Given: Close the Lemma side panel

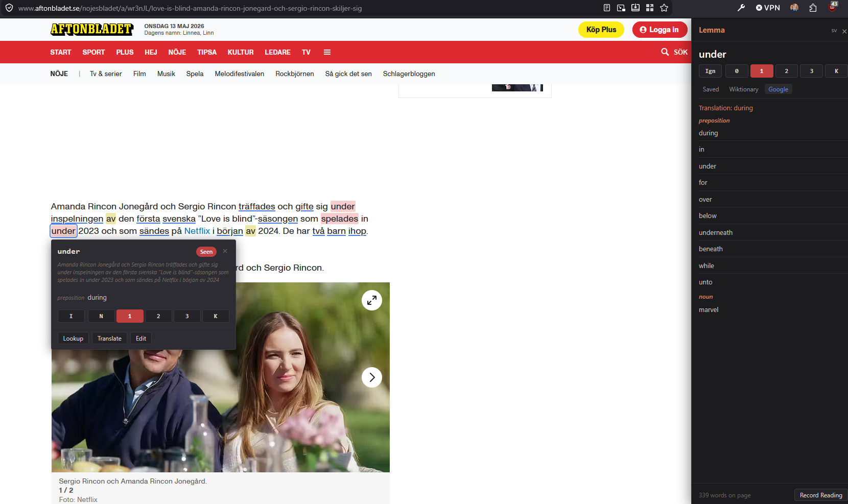Looking at the screenshot, I should tap(844, 31).
